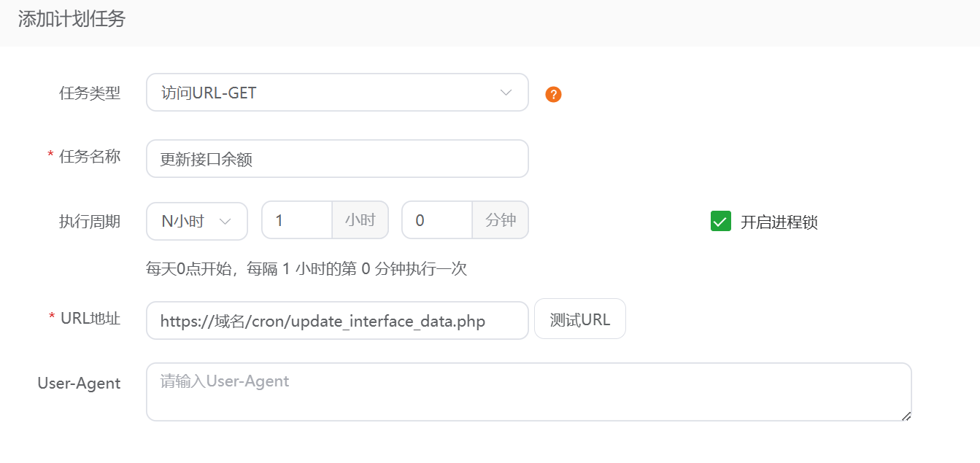This screenshot has height=463, width=980.
Task: Click the chevron arrow beside N小时
Action: coord(225,221)
